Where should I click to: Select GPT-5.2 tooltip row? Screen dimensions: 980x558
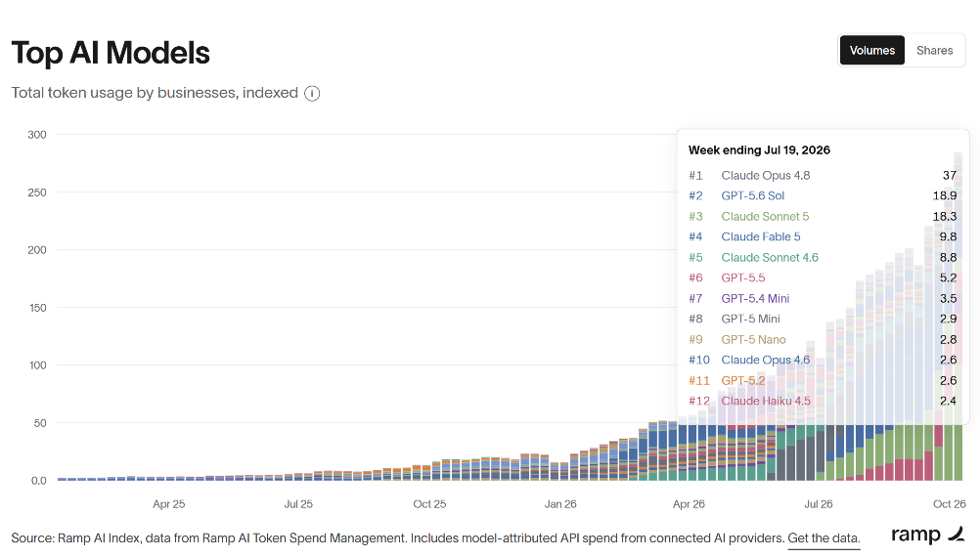[823, 381]
